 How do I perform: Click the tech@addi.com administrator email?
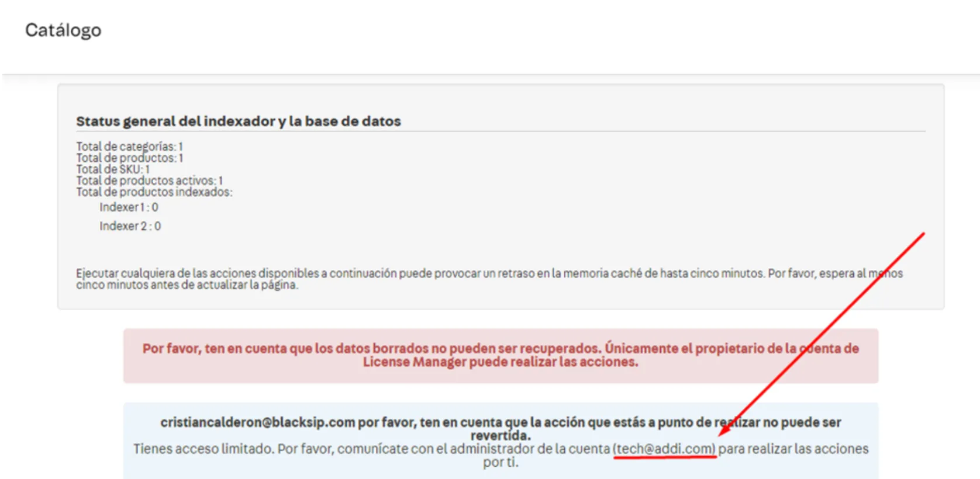664,449
